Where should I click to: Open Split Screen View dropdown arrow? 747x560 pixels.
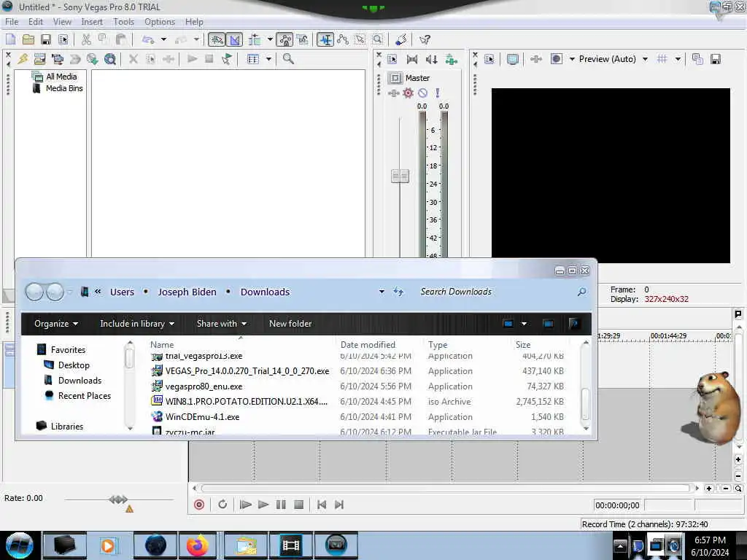click(x=572, y=59)
